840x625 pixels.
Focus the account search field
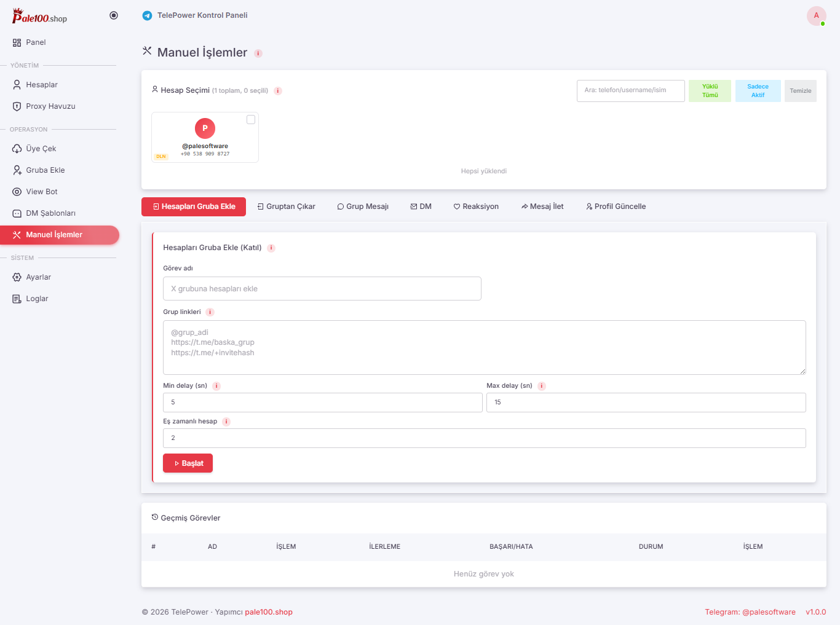pos(630,90)
